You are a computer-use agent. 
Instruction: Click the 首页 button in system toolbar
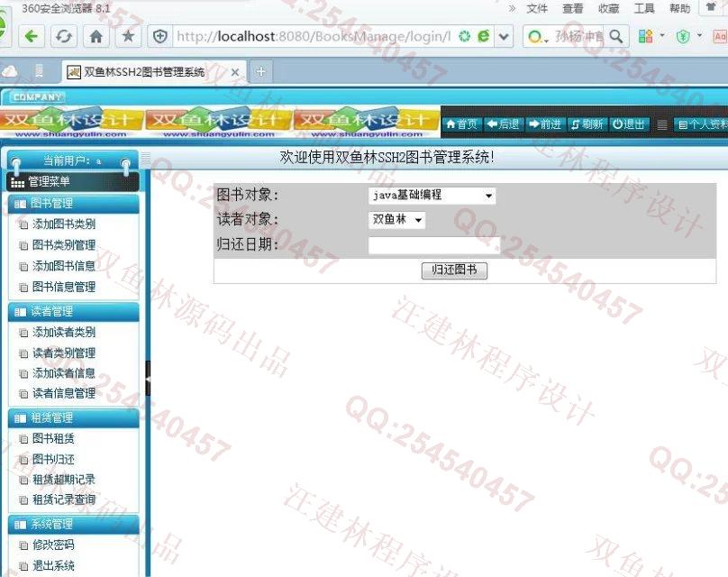(461, 124)
